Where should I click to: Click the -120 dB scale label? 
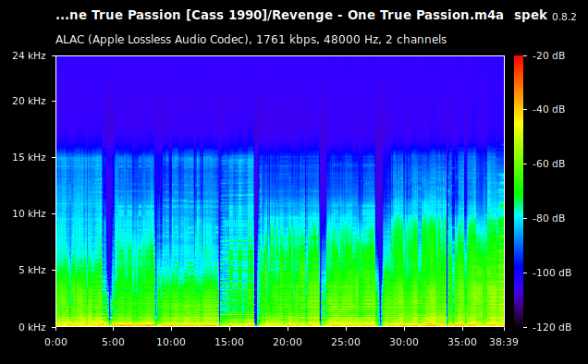pos(552,327)
